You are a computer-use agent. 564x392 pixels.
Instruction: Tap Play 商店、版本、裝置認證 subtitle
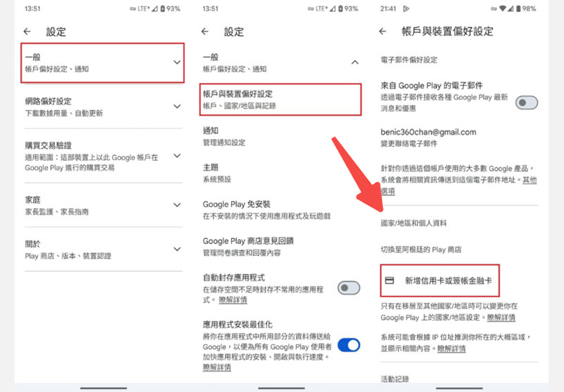pyautogui.click(x=68, y=256)
